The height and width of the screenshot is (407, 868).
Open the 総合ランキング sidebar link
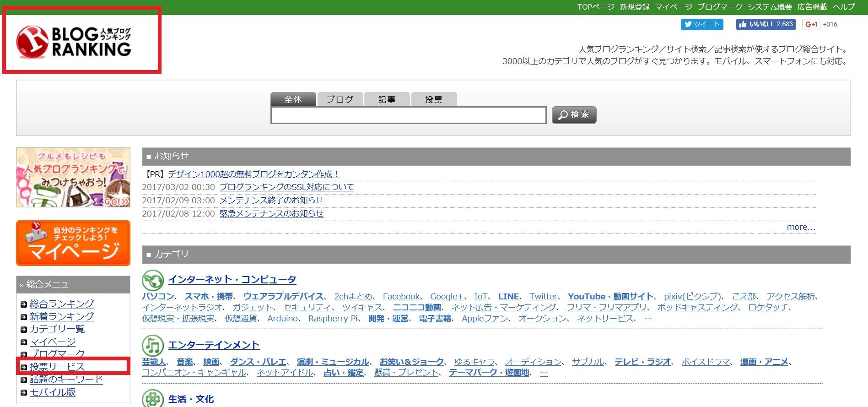pyautogui.click(x=62, y=304)
